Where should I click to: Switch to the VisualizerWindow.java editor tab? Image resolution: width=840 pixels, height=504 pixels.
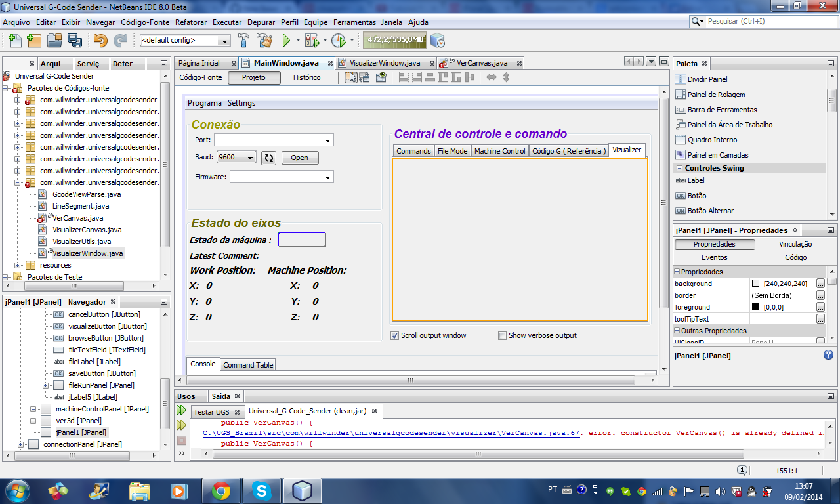pyautogui.click(x=385, y=63)
